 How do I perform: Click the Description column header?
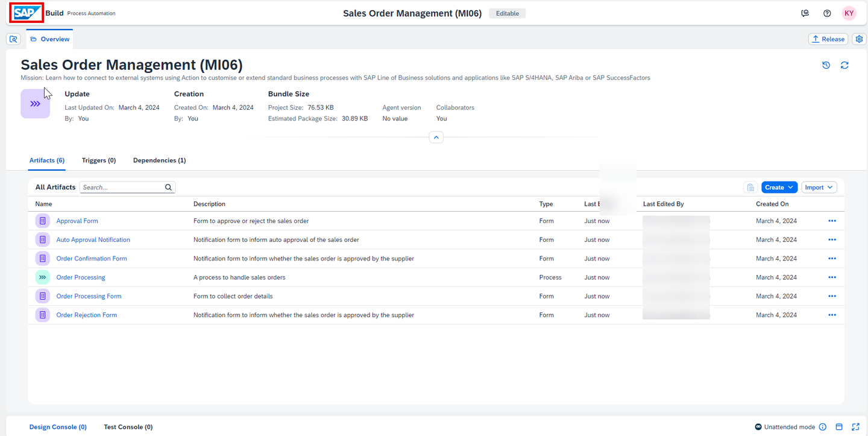pyautogui.click(x=209, y=204)
